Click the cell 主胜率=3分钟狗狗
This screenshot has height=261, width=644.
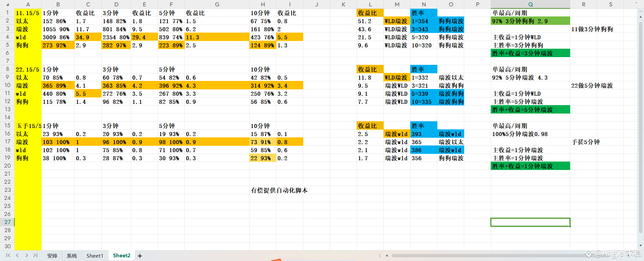coord(530,45)
